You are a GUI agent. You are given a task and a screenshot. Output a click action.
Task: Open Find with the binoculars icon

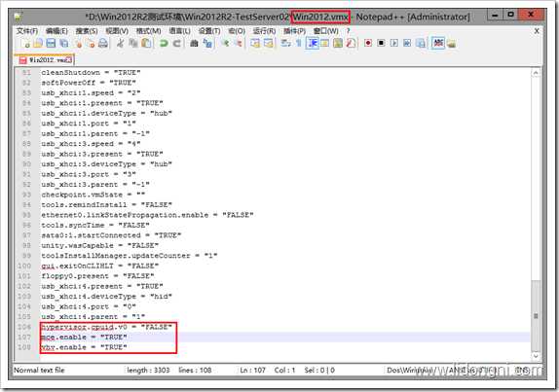(194, 44)
